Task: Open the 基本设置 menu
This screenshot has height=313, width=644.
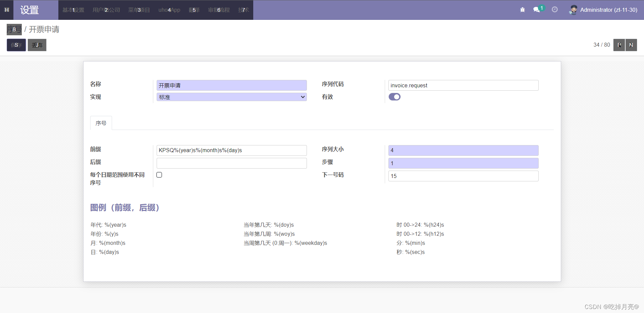Action: pos(73,10)
